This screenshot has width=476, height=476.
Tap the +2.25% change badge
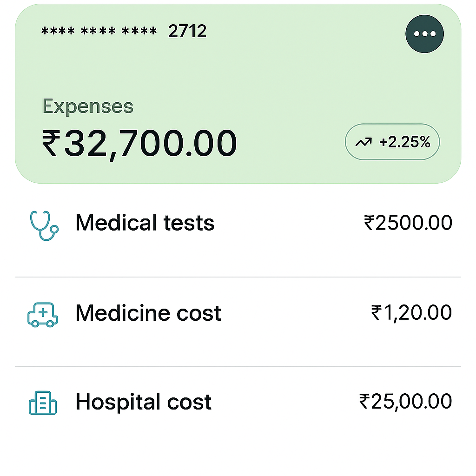392,142
